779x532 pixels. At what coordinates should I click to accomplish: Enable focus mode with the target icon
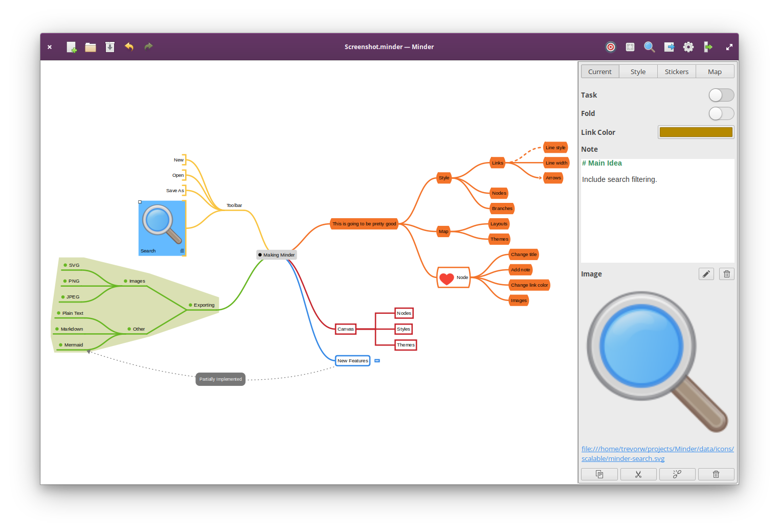611,47
